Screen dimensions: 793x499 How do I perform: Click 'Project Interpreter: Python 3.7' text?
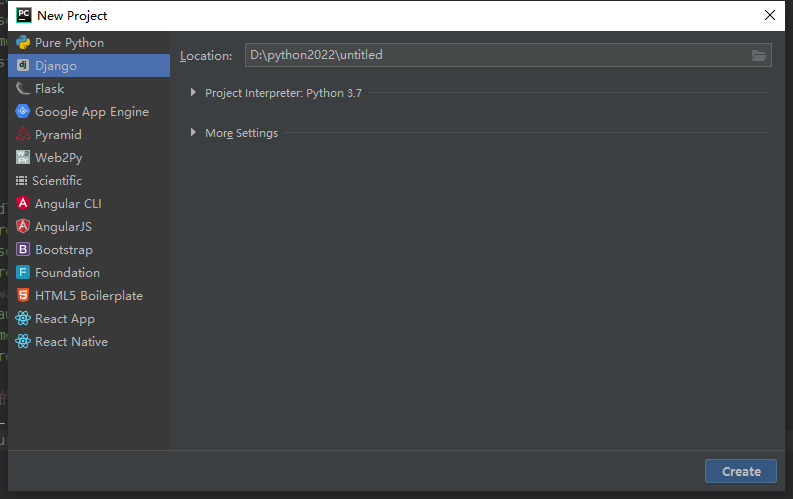[283, 93]
